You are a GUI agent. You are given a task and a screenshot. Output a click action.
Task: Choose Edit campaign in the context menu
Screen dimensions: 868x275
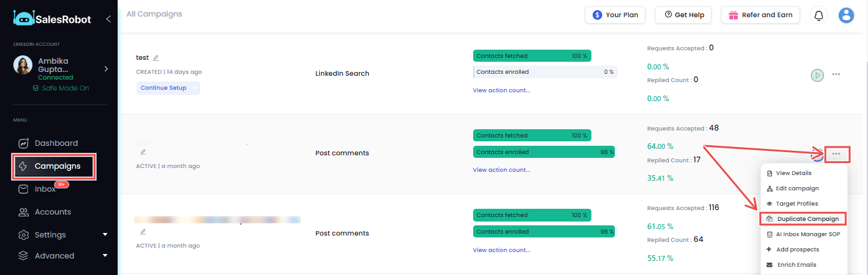[x=797, y=188]
